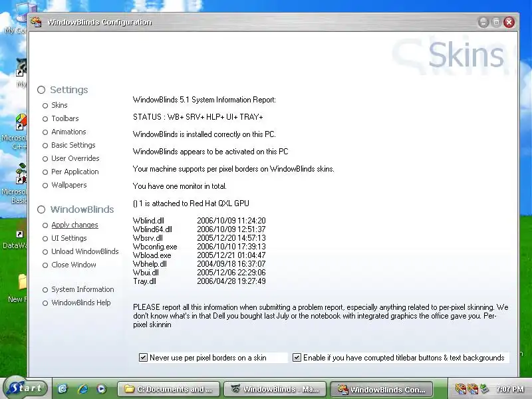532x399 pixels.
Task: Toggle corrupted titlebar buttons fix checkbox
Action: pyautogui.click(x=297, y=357)
